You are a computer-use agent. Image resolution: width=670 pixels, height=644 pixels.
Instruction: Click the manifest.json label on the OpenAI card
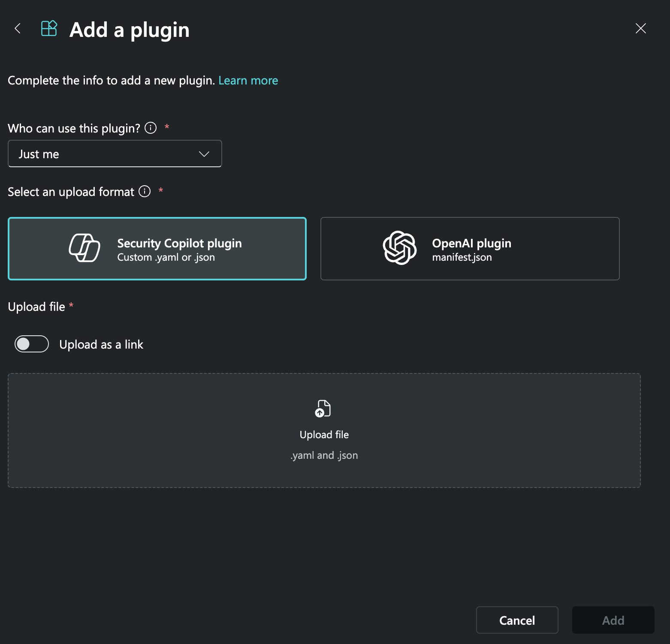click(x=462, y=257)
